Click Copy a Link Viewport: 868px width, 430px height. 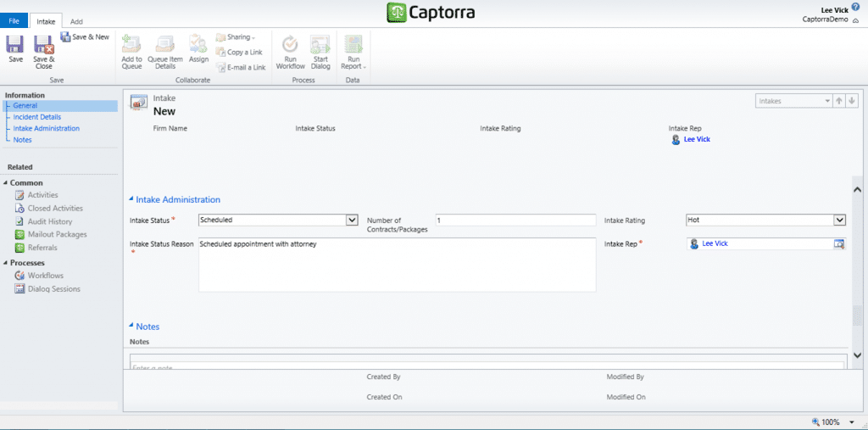[239, 52]
